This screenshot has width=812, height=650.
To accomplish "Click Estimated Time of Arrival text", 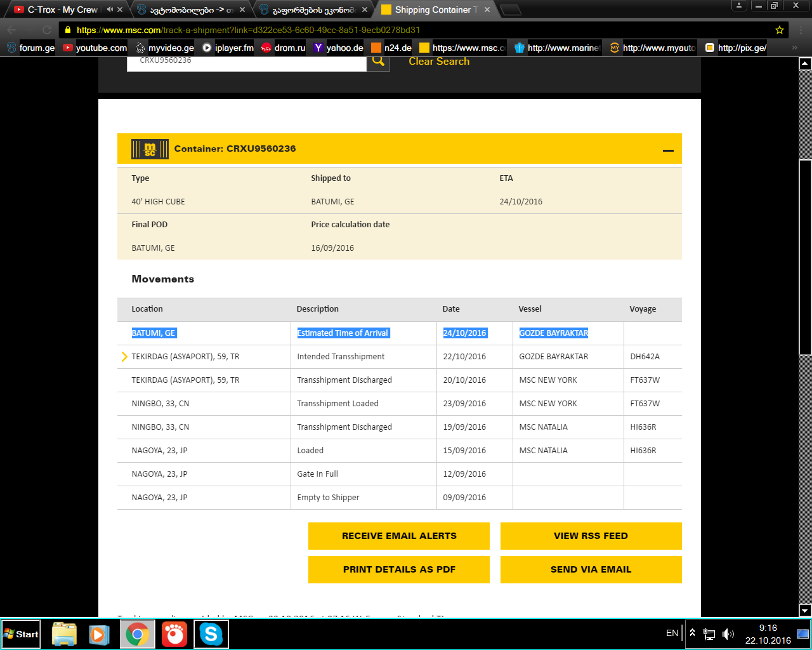I will (343, 333).
